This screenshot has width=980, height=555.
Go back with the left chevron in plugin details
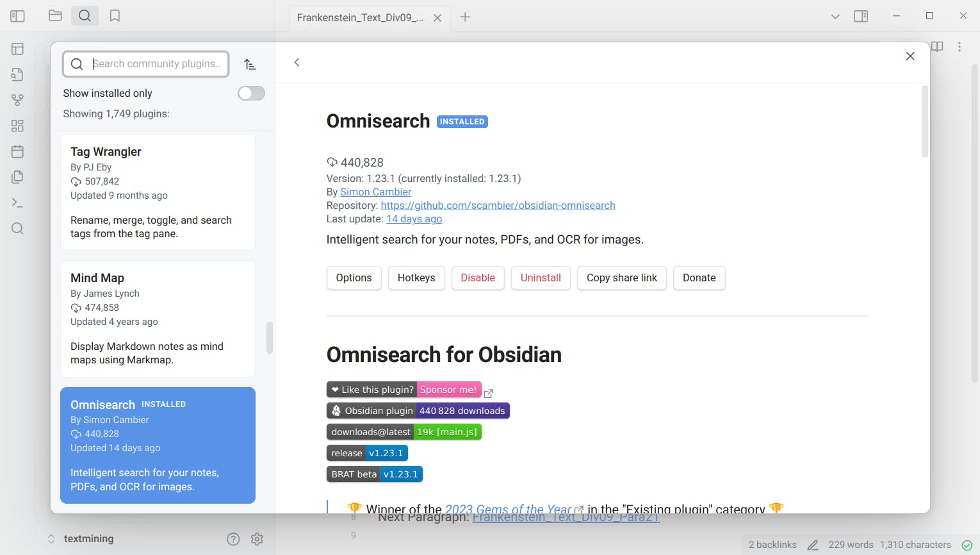(297, 62)
